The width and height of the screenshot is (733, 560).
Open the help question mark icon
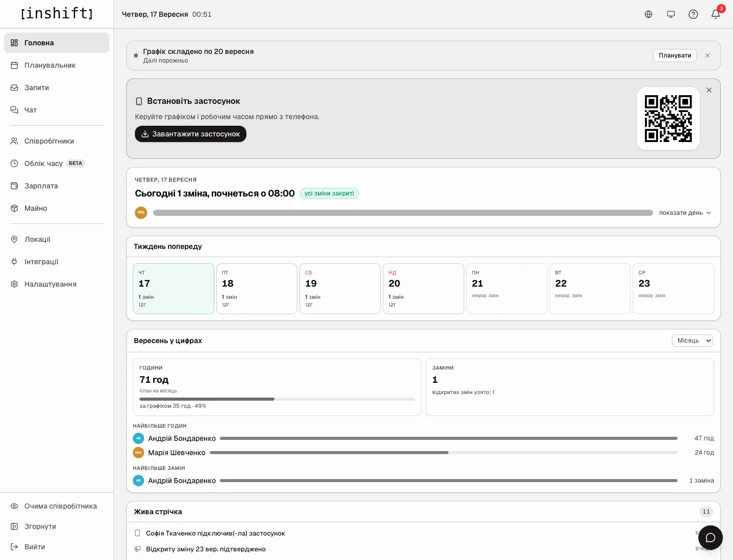[x=693, y=14]
